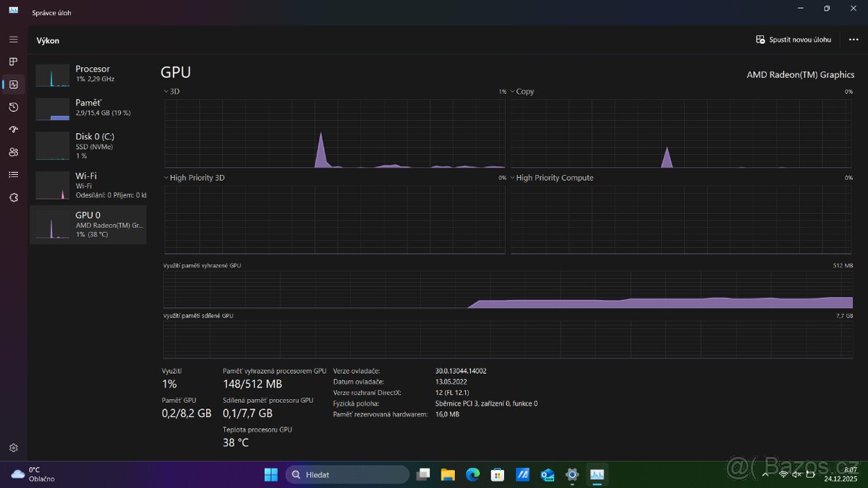View the Users panel icon

pyautogui.click(x=13, y=151)
